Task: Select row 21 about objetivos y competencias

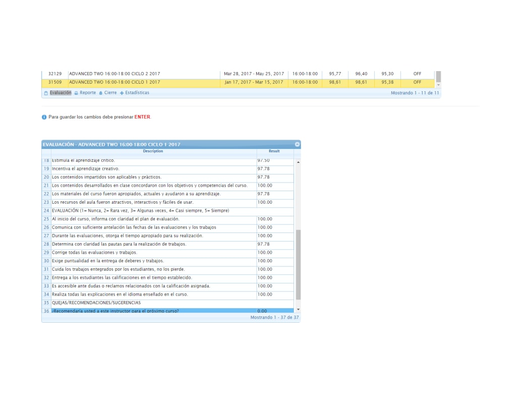Action: click(167, 186)
